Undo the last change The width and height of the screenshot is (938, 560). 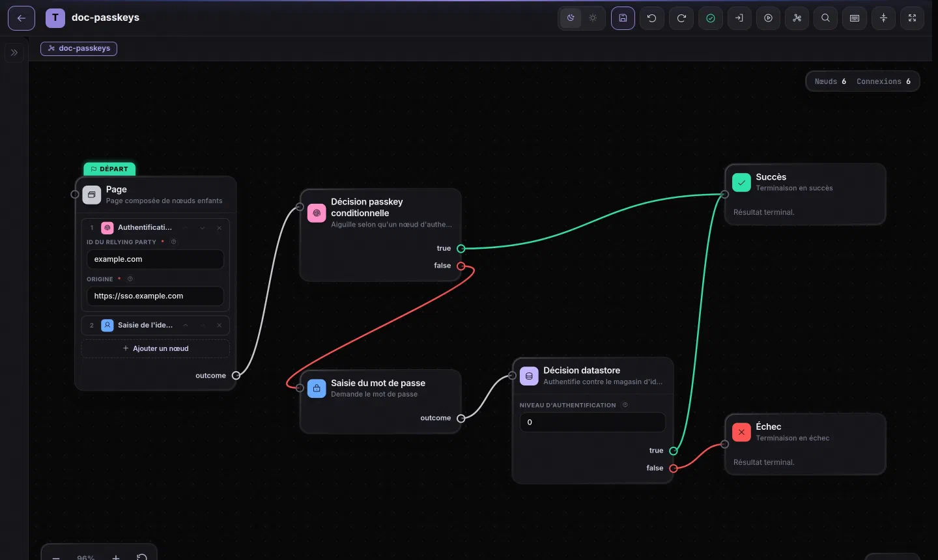point(652,18)
